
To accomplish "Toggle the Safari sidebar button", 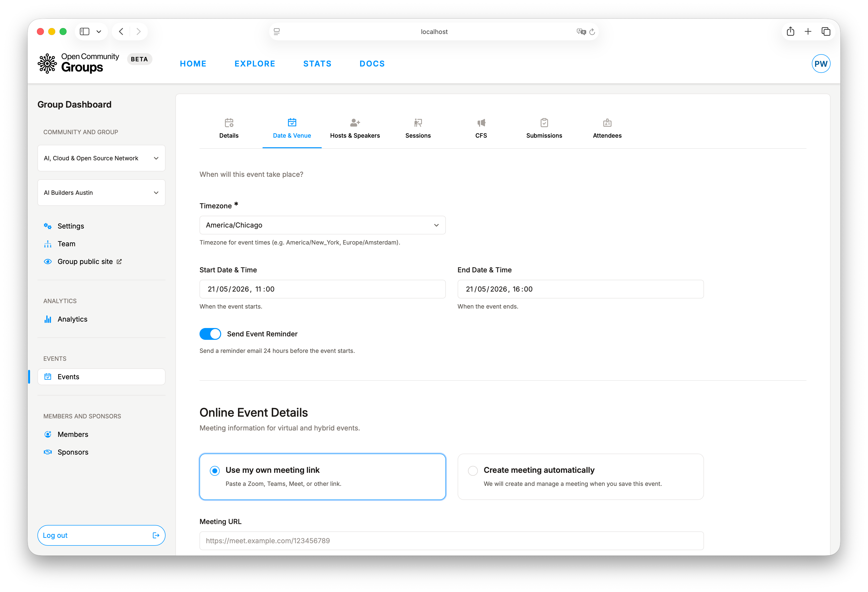I will tap(85, 31).
